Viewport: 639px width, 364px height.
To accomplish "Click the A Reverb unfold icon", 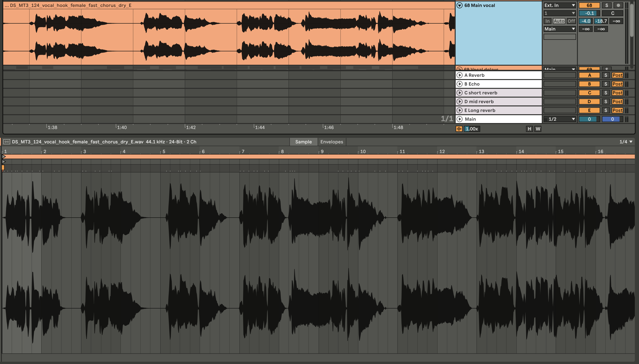I will tap(460, 75).
